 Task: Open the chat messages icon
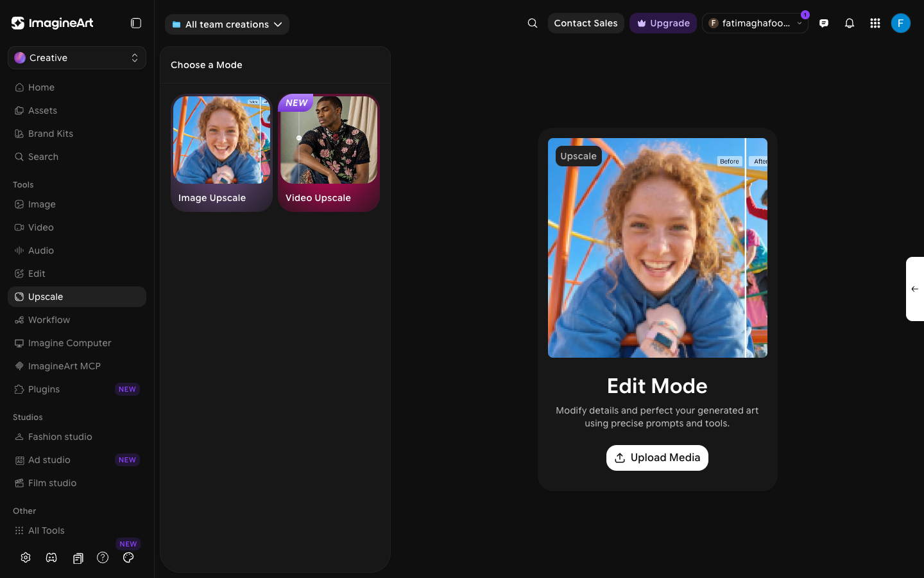(824, 23)
